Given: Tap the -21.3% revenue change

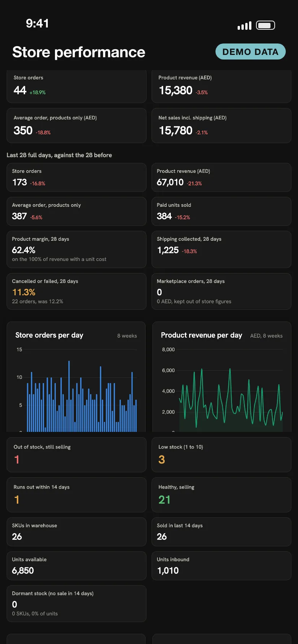Looking at the screenshot, I should pyautogui.click(x=194, y=184).
